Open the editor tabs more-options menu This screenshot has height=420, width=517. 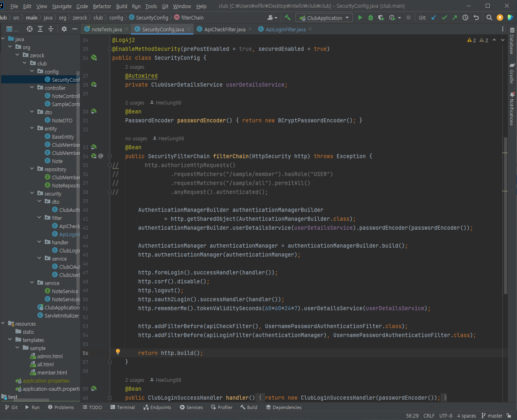coord(503,29)
